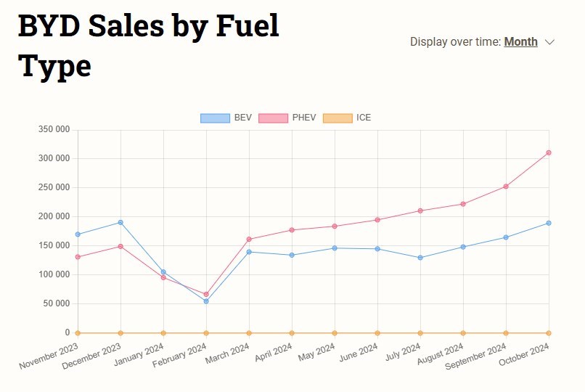This screenshot has height=392, width=585.
Task: Click ICE data point for November 2023
Action: pos(78,333)
